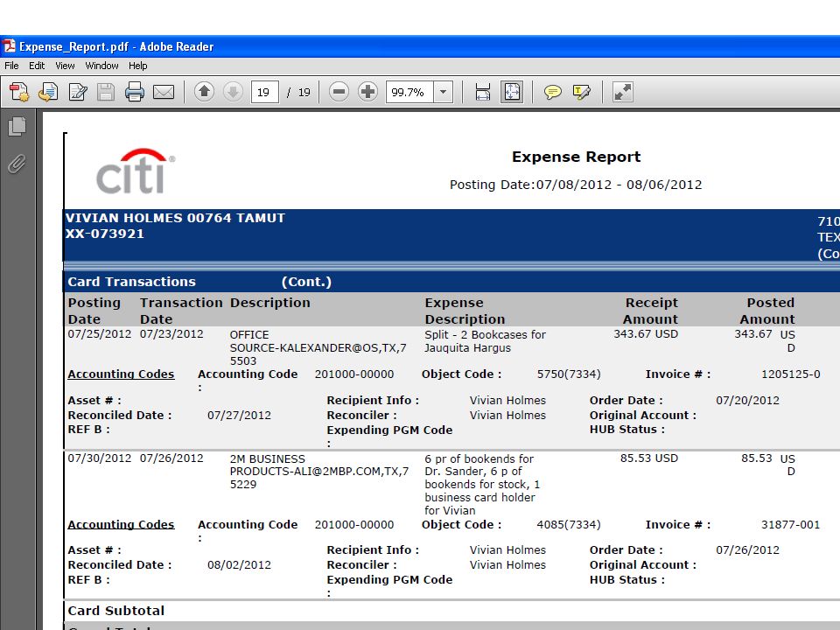Open the Help menu
The height and width of the screenshot is (630, 840).
(137, 66)
